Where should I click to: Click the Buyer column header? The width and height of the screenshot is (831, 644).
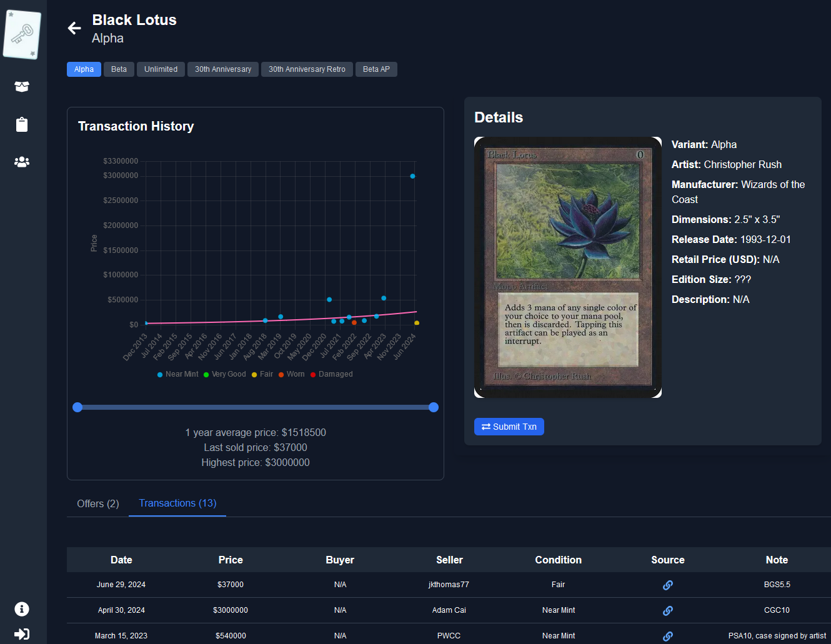[x=340, y=560]
